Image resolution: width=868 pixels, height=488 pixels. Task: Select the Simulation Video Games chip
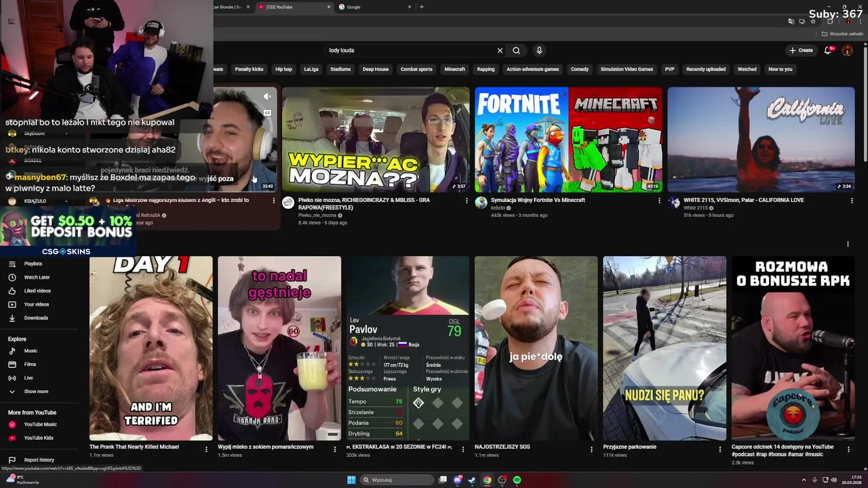point(627,69)
